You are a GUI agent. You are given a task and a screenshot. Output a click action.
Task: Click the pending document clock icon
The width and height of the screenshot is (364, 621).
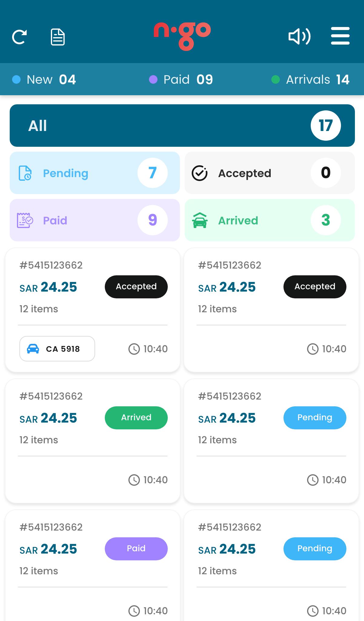coord(25,173)
